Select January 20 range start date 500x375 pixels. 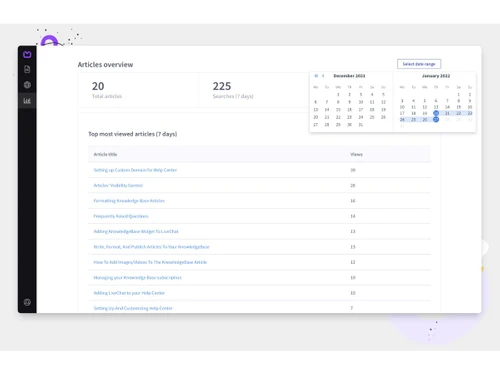(436, 113)
